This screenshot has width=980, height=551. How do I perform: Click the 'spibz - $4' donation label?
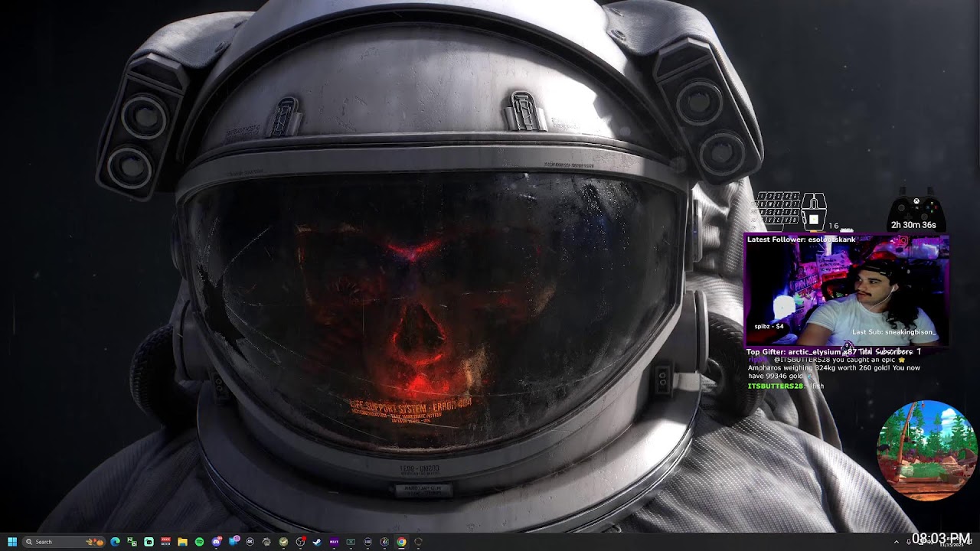point(769,326)
